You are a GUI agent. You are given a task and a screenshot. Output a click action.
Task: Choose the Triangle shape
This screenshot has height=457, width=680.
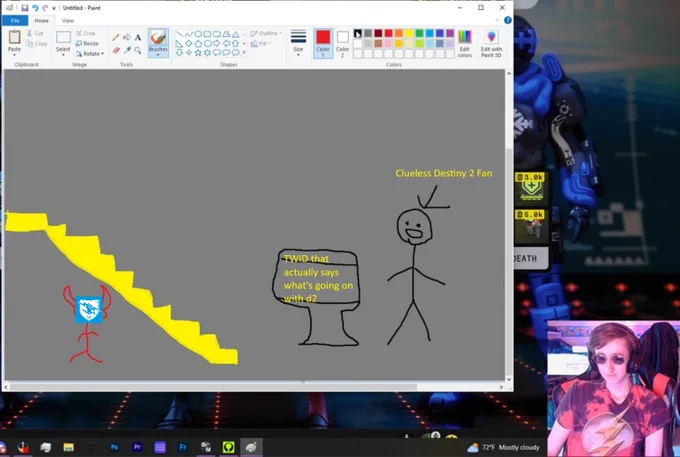(235, 34)
